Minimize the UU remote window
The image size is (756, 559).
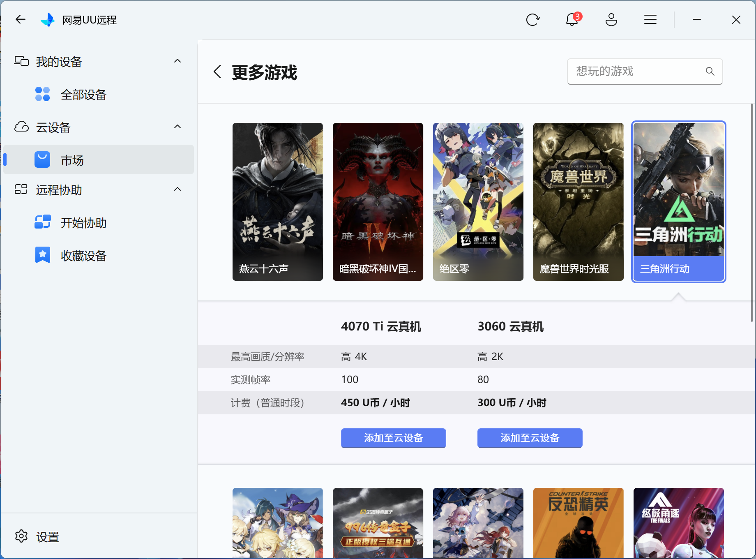696,19
